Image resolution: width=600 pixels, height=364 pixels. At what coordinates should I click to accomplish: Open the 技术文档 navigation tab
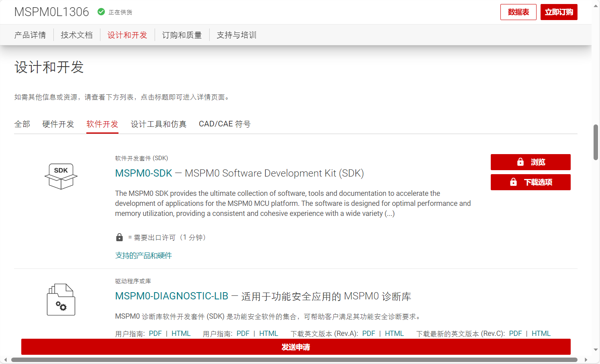[77, 35]
